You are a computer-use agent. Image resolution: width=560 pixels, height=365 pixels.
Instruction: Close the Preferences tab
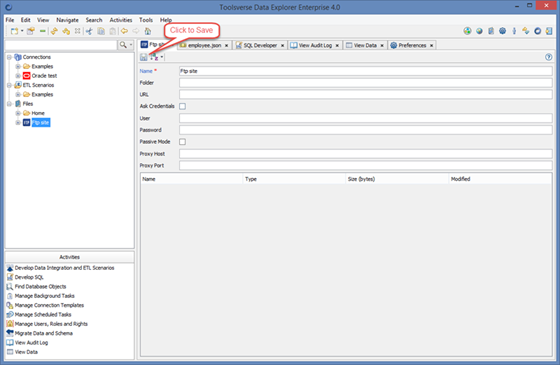pyautogui.click(x=431, y=45)
